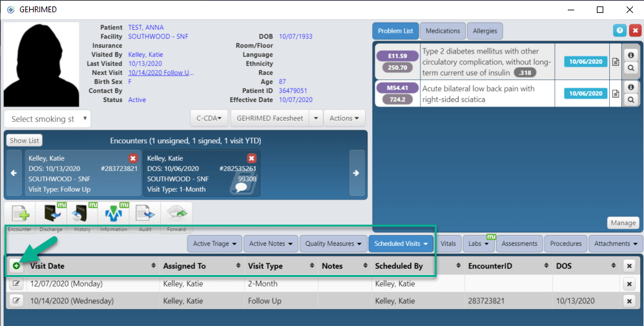Viewport: 644px width, 326px height.
Task: Expand the Active Notes dropdown
Action: tap(271, 243)
